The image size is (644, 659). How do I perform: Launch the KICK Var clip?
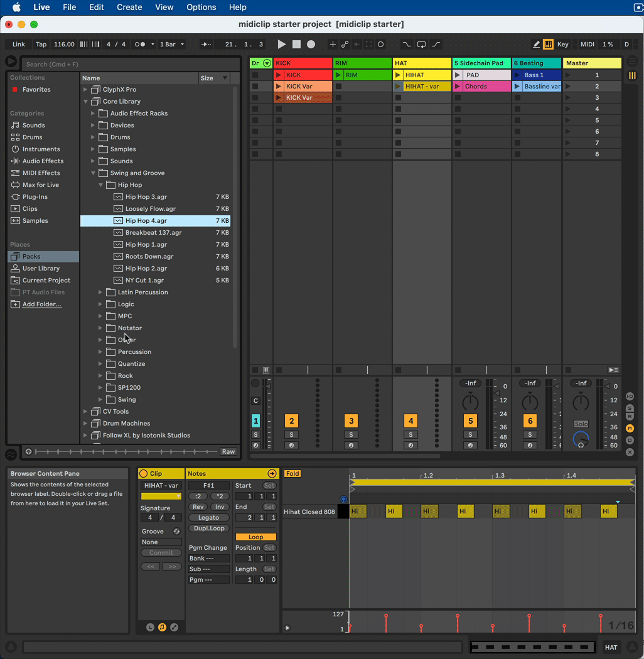coord(279,87)
